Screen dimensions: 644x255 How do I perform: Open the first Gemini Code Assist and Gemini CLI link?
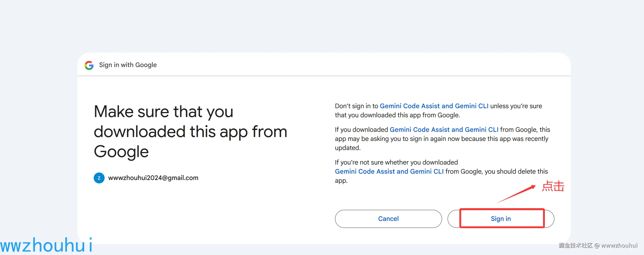tap(434, 106)
